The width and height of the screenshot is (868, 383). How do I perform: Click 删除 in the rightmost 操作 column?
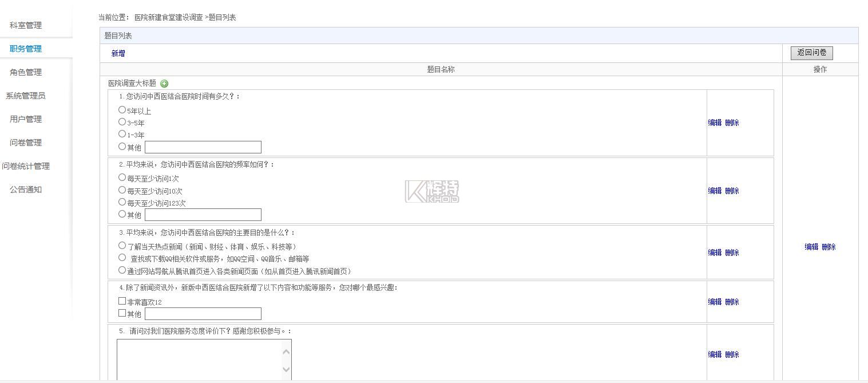click(x=829, y=247)
